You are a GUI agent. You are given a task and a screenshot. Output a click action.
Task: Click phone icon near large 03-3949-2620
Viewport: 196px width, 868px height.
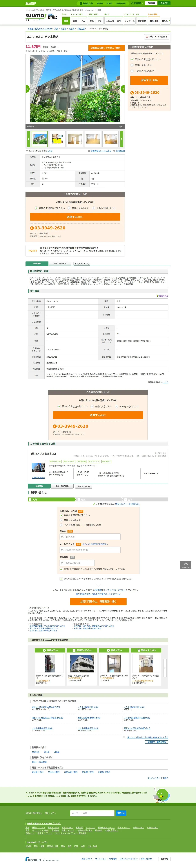point(32,228)
